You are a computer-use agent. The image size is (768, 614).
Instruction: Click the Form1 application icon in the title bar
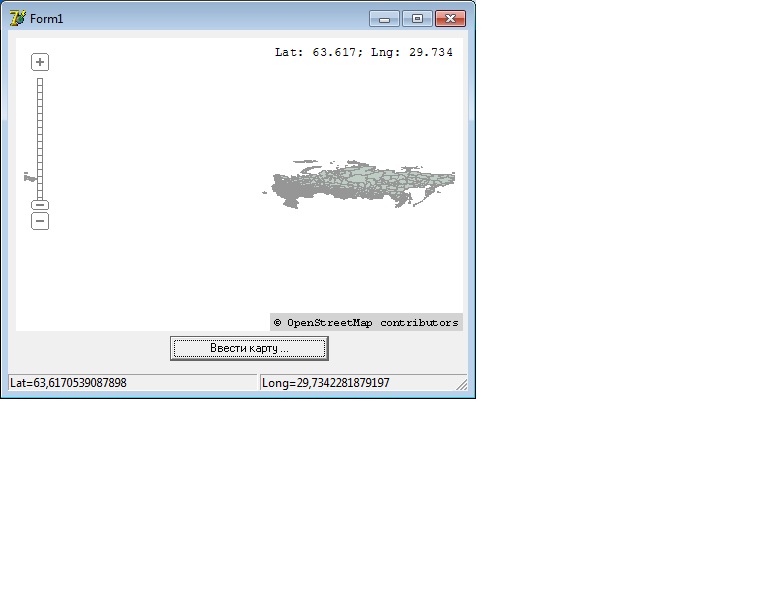(x=18, y=19)
